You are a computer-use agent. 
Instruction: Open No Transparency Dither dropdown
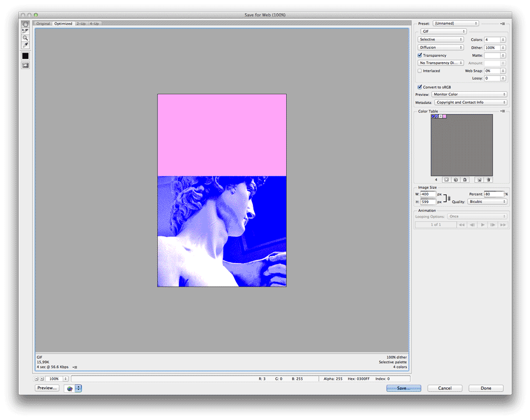click(441, 63)
